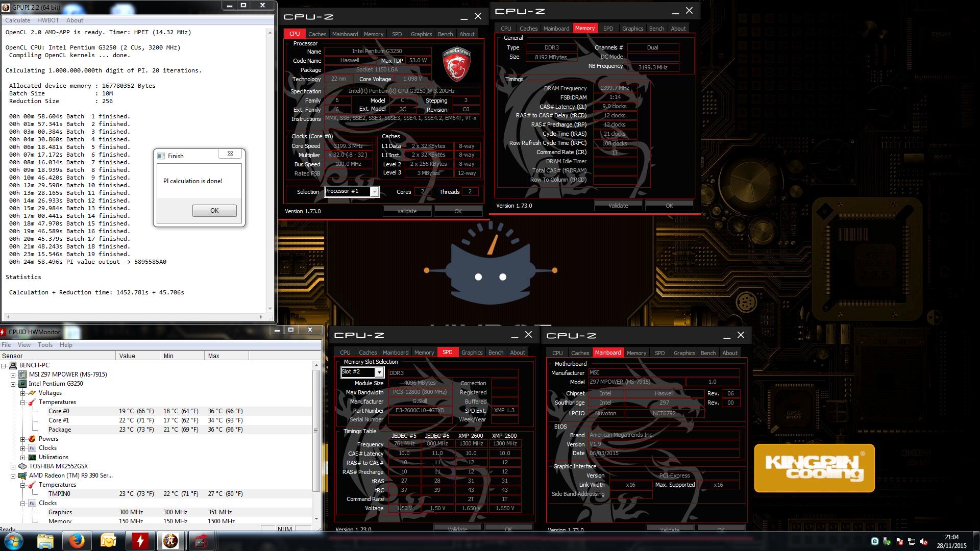Click TOSHIBA MK2552GSX drive icon
The image size is (980, 551).
(22, 466)
